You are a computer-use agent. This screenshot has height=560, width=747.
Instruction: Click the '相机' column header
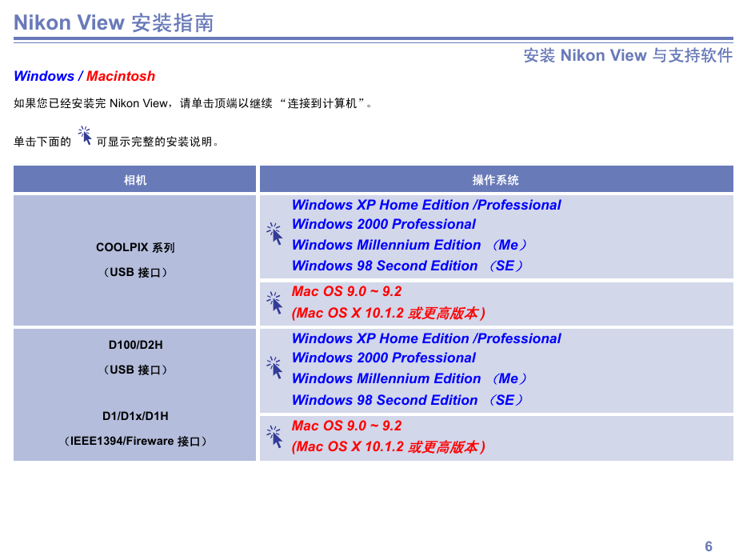(135, 180)
